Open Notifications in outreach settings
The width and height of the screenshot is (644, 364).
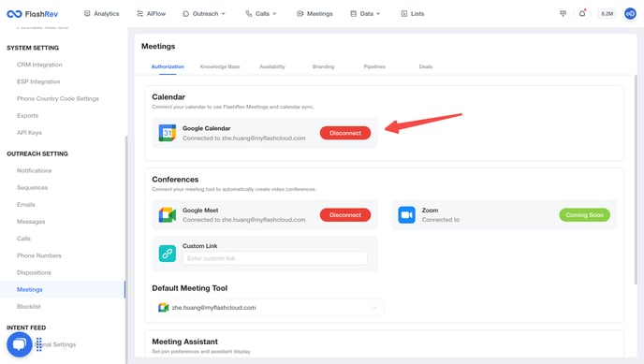34,170
